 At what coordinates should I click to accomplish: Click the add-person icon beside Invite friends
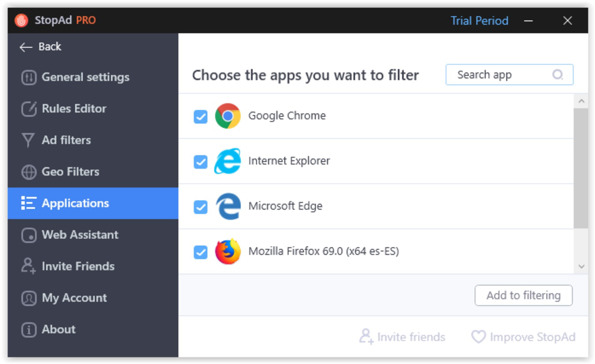pyautogui.click(x=366, y=337)
